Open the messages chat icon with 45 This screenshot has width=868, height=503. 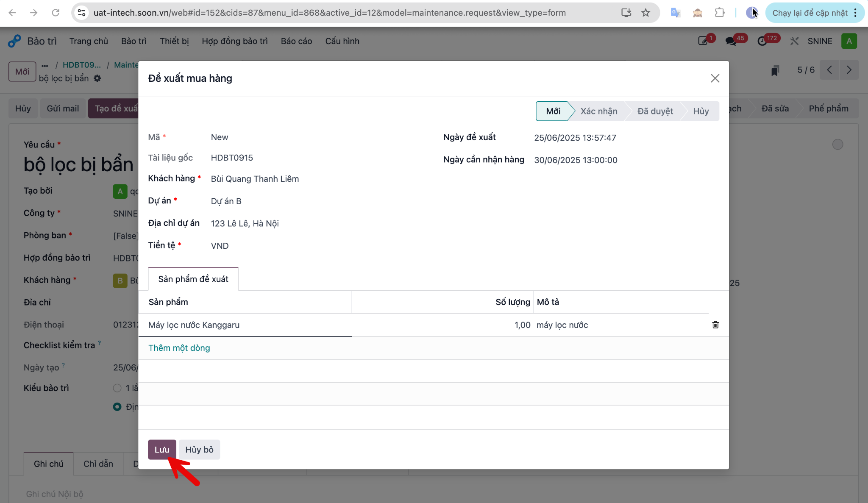731,41
